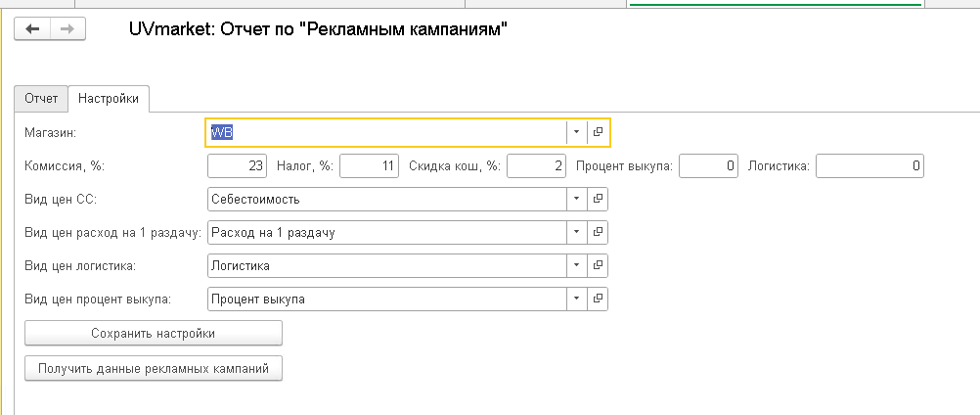980x415 pixels.
Task: Expand the Магазин dropdown list
Action: (x=576, y=132)
